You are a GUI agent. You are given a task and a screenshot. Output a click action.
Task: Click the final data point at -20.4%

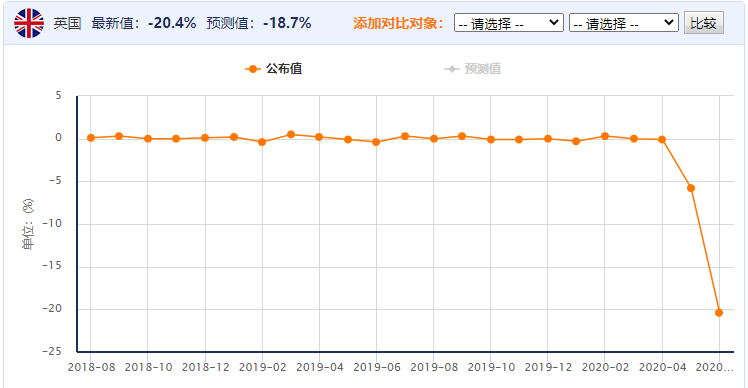pyautogui.click(x=719, y=313)
